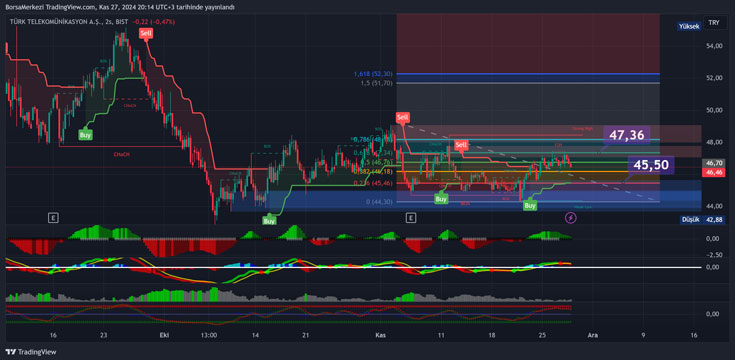Click the 44,00 price axis value
This screenshot has height=360, width=735.
click(x=713, y=206)
